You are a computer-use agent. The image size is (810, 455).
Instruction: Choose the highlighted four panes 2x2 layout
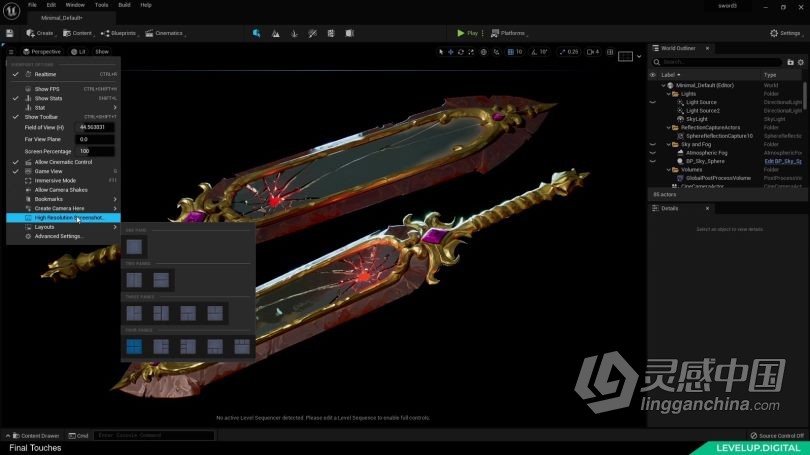pyautogui.click(x=134, y=347)
